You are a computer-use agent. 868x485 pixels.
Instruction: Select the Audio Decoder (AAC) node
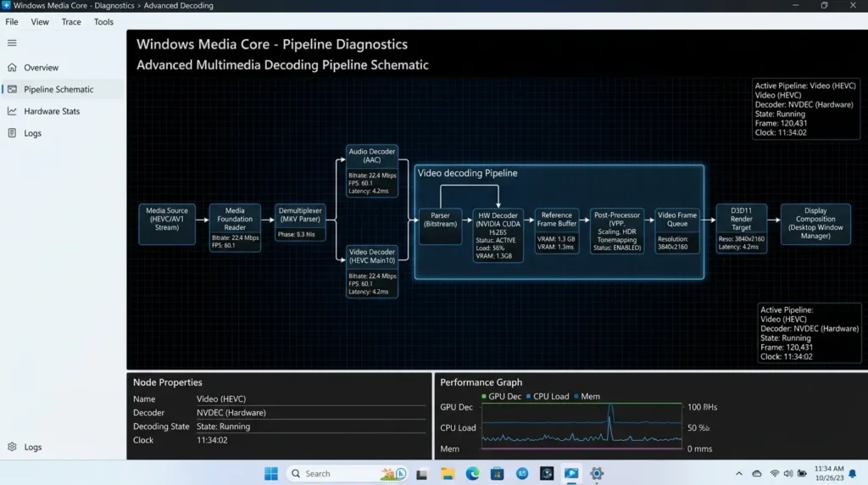click(x=372, y=171)
